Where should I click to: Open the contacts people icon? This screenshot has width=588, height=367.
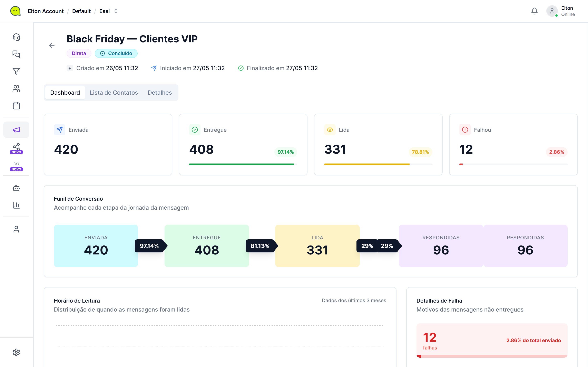[16, 89]
